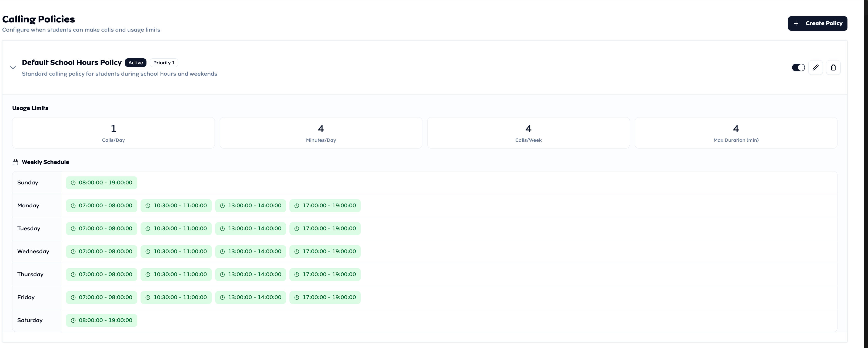Screen dimensions: 868x348
Task: Click Wednesday 13:00:00 - 14:00:00 time slot
Action: 251,251
